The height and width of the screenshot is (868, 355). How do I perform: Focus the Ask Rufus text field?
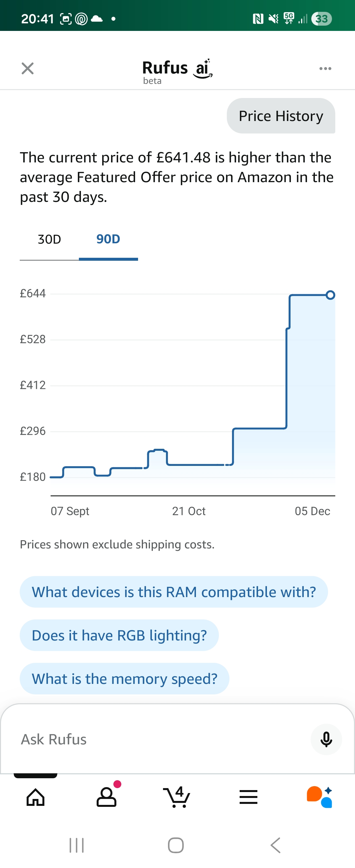162,739
